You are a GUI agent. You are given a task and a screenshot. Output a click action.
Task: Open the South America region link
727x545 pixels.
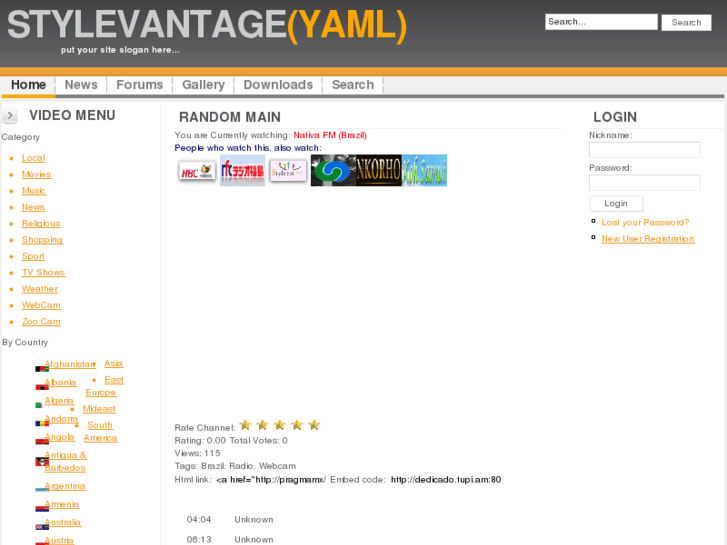[100, 431]
